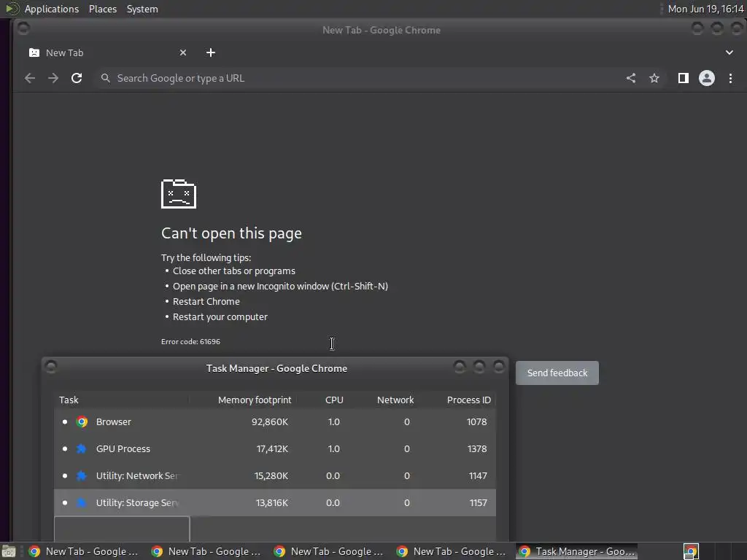The height and width of the screenshot is (560, 747).
Task: Select the Browser task row
Action: [275, 422]
